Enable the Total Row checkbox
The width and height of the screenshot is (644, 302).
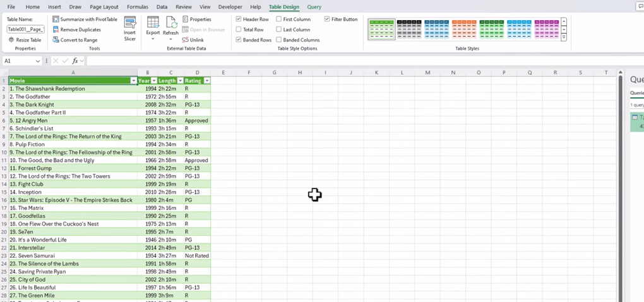[x=239, y=30]
